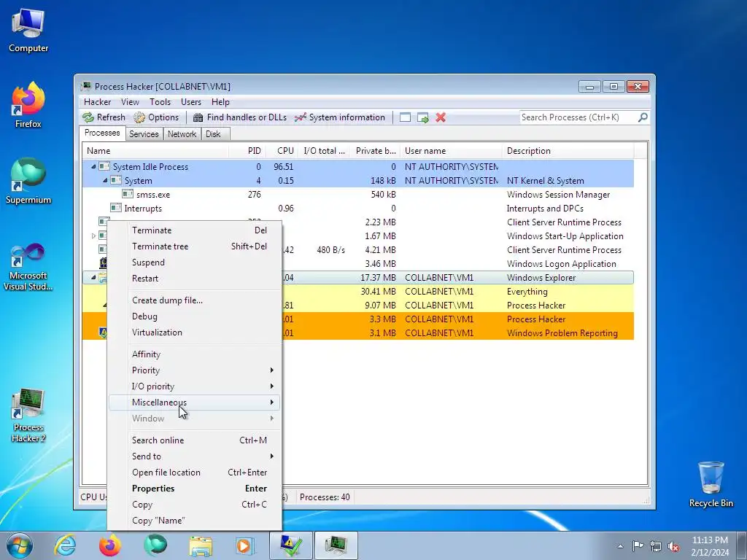The width and height of the screenshot is (747, 560).
Task: Open the Recycle Bin desktop icon
Action: click(x=711, y=485)
